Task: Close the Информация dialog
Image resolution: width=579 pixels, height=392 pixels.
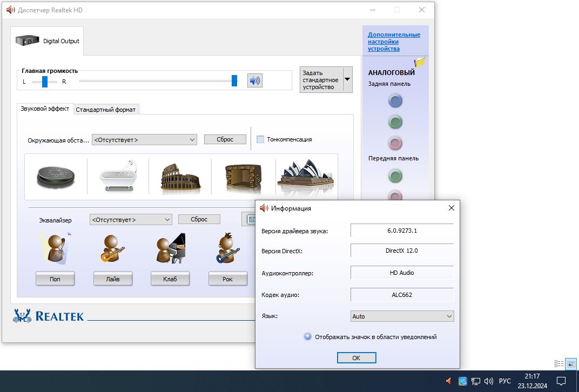Action: (x=451, y=208)
